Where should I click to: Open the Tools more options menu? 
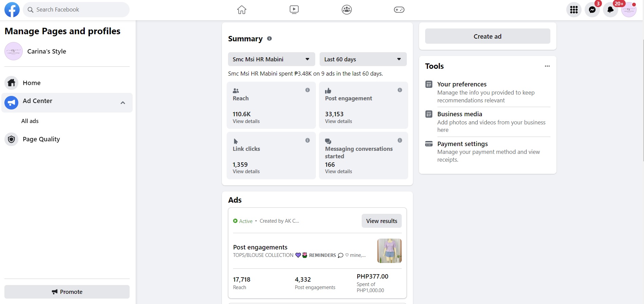547,66
